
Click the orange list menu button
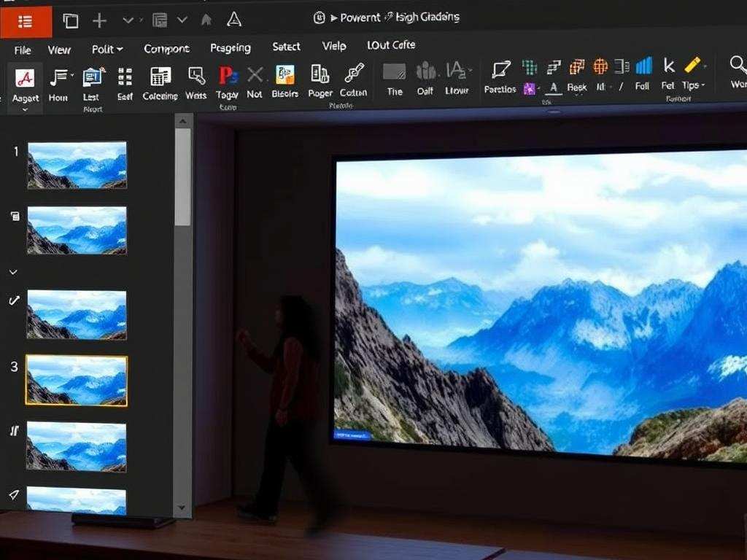click(26, 22)
